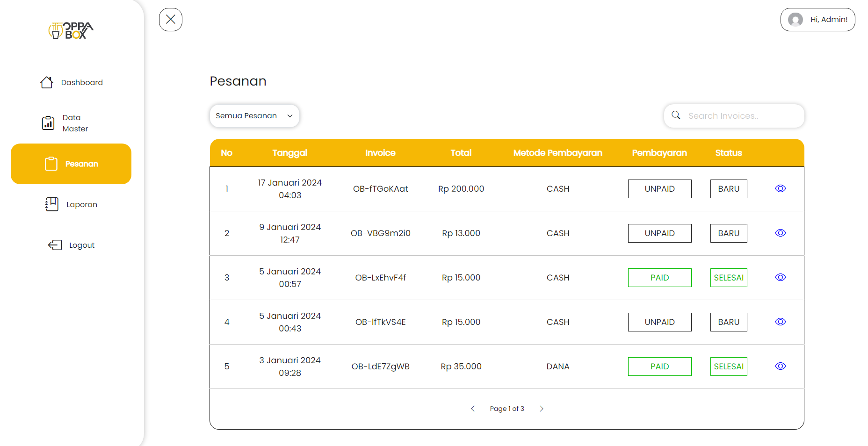Click the Laporan notebook icon
The height and width of the screenshot is (446, 868).
(x=52, y=204)
